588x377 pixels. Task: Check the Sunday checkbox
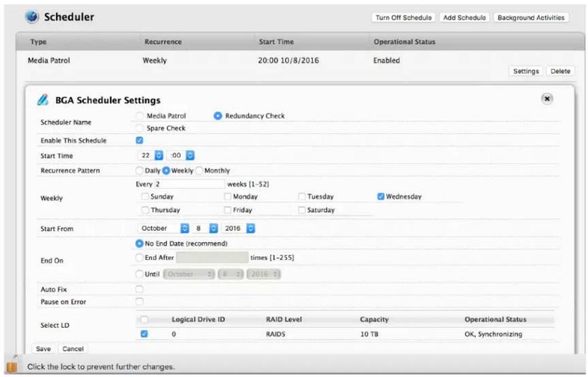click(145, 196)
